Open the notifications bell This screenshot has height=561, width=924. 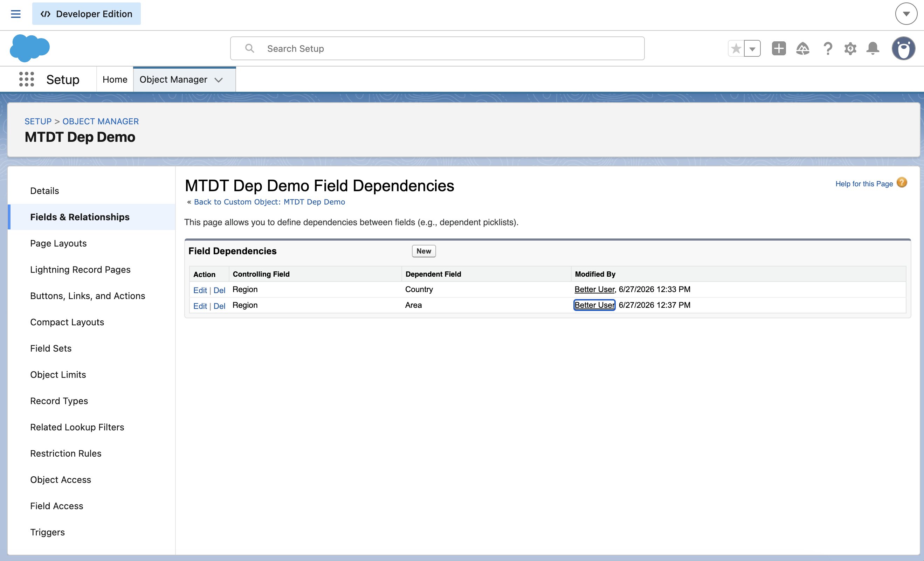(x=873, y=48)
